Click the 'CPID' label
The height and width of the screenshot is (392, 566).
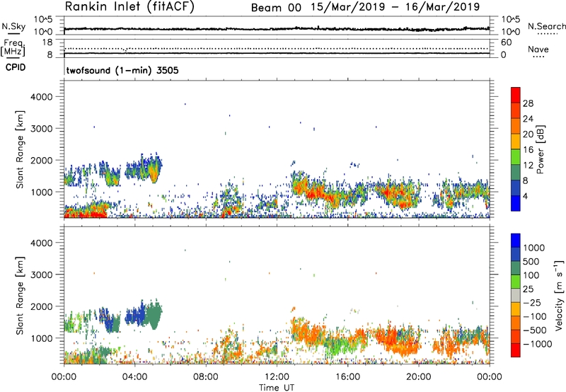click(x=16, y=67)
